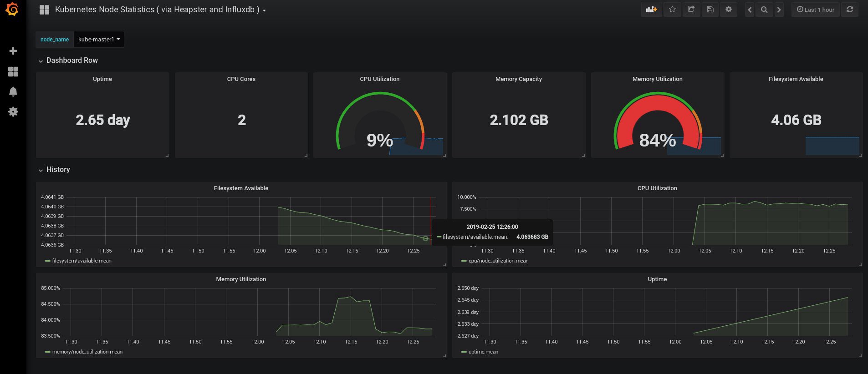Open Memory Utilization gauge panel title menu

pos(658,79)
